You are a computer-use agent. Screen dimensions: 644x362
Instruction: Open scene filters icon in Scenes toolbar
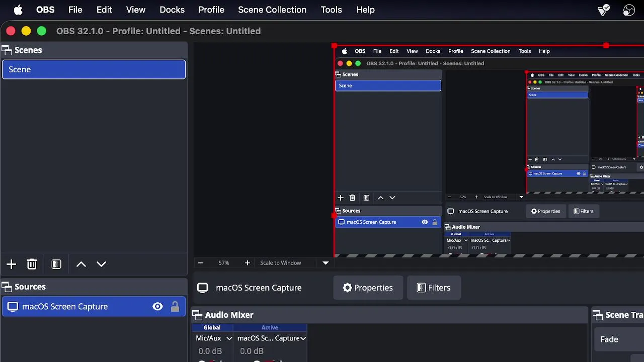click(56, 264)
